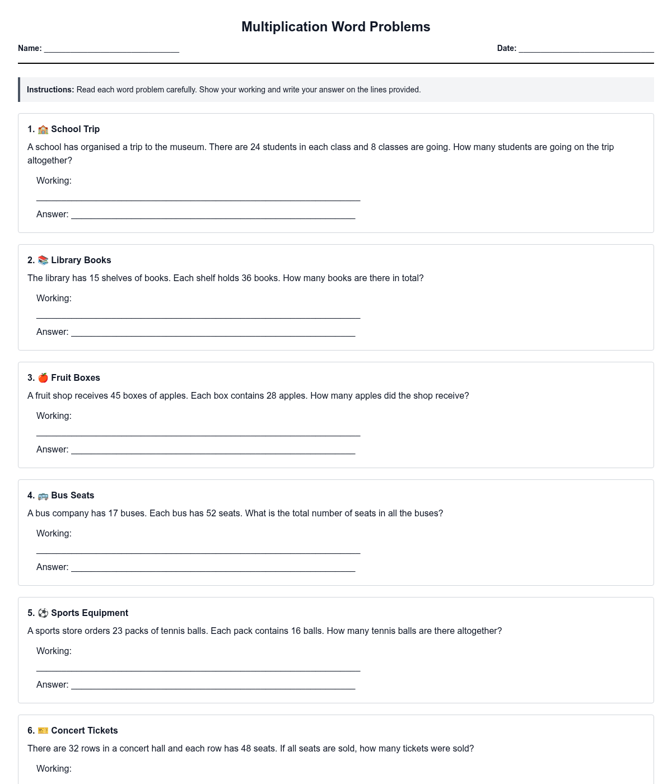Click the bus emoji icon
672x784 pixels.
43,496
